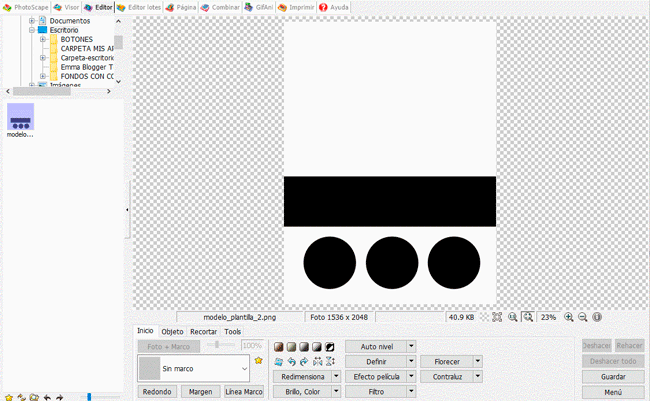Click the Auto nivel button
650x401 pixels.
376,346
